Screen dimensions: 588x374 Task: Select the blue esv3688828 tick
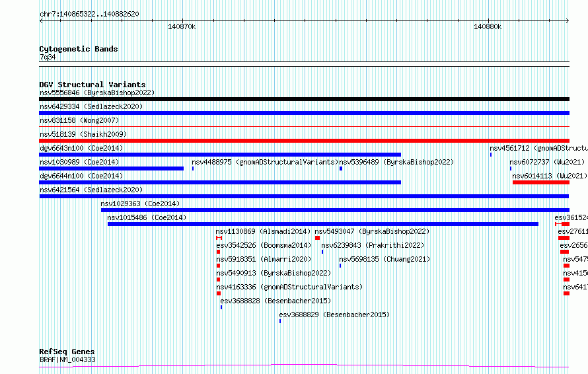[x=221, y=307]
